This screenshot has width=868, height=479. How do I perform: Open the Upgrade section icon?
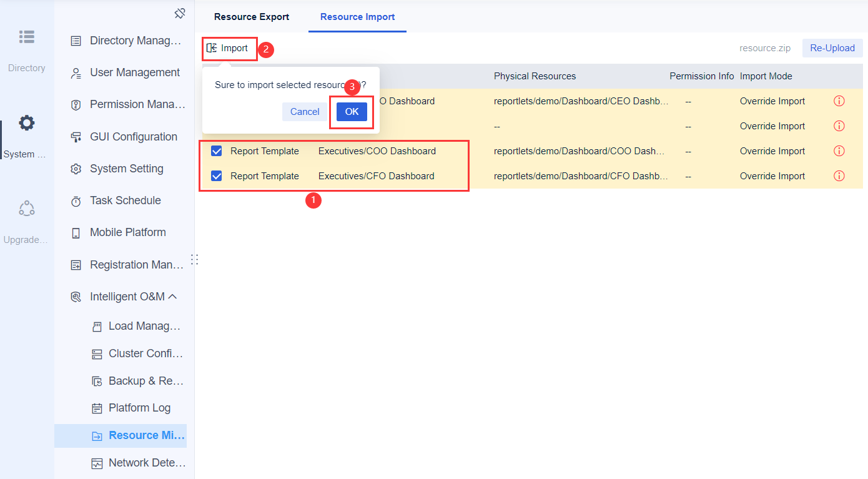(x=26, y=209)
